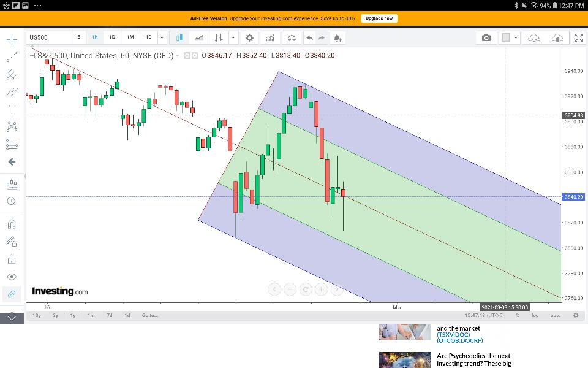Screen dimensions: 588x368
Task: Click the Upgrade now button
Action: point(379,18)
